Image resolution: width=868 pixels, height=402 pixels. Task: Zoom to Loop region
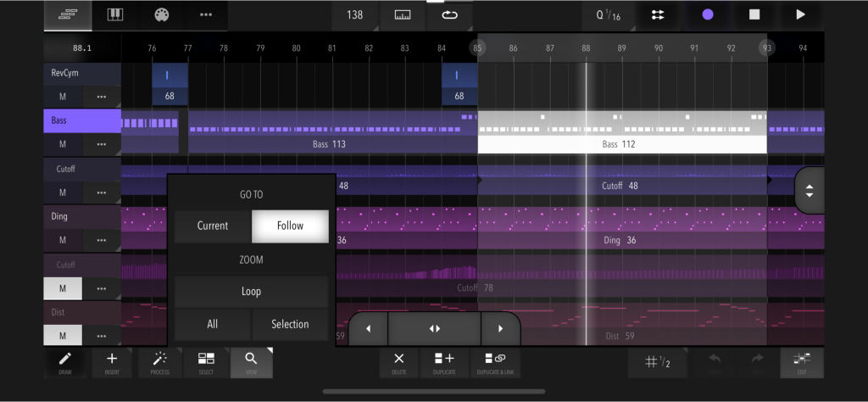point(251,292)
